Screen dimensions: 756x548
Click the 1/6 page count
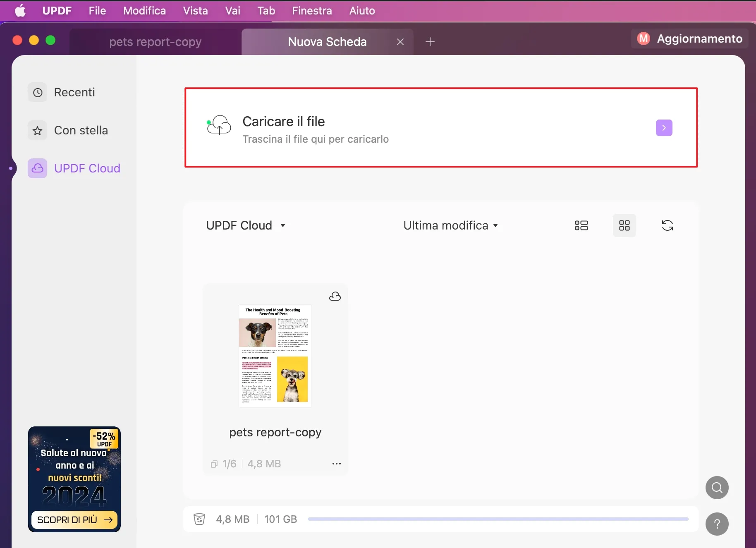point(230,464)
